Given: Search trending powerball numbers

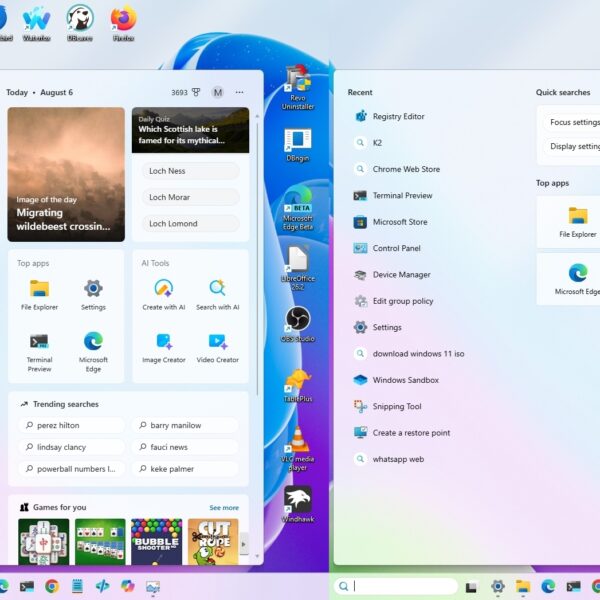Looking at the screenshot, I should (72, 469).
